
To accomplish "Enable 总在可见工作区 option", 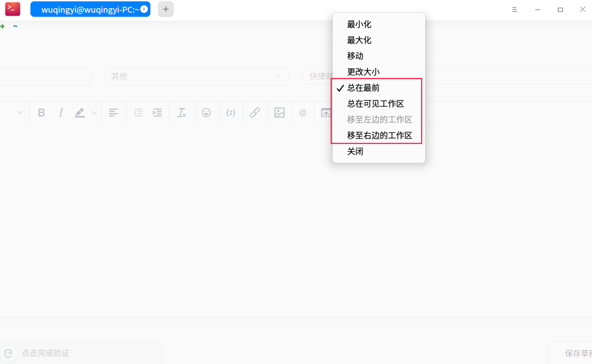I will [379, 104].
